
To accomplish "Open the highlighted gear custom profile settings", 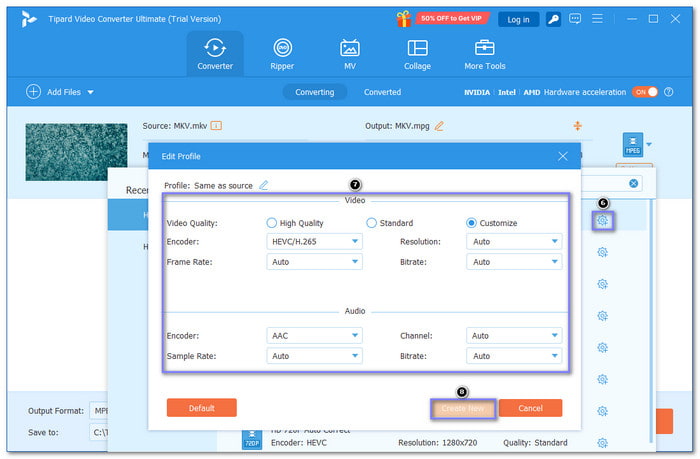I will pyautogui.click(x=602, y=221).
